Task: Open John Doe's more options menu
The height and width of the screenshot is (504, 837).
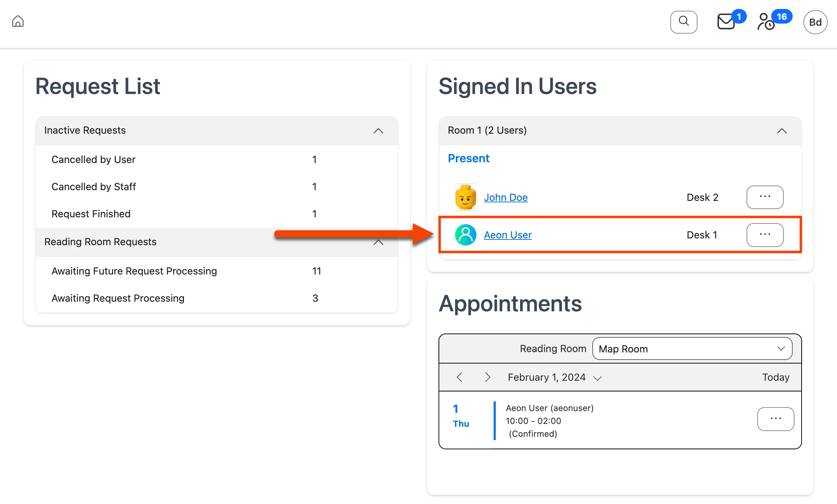Action: (765, 197)
